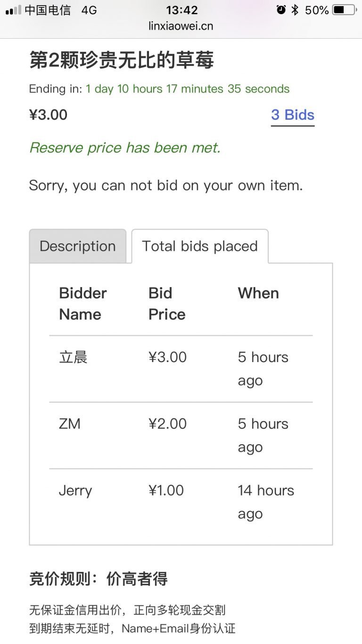The image size is (362, 644).
Task: Tap the status bar clock showing 13:42
Action: coord(182,10)
